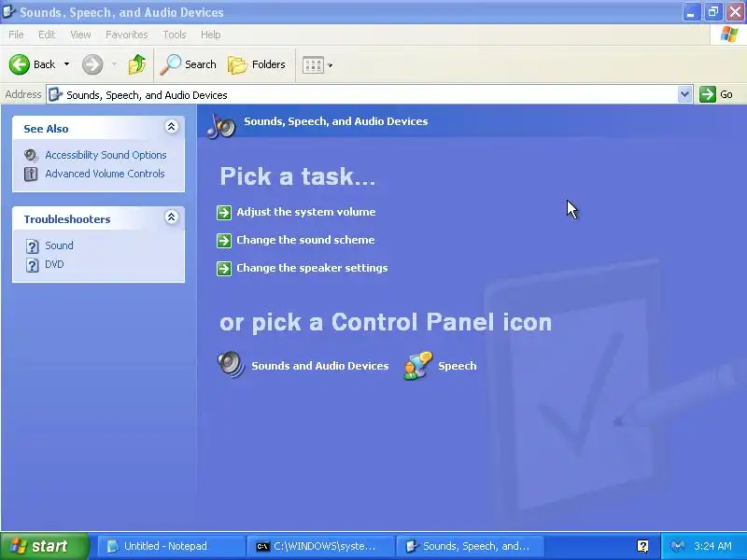
Task: Switch to C:\WINDOWS\syste... command prompt taskbar button
Action: point(320,546)
